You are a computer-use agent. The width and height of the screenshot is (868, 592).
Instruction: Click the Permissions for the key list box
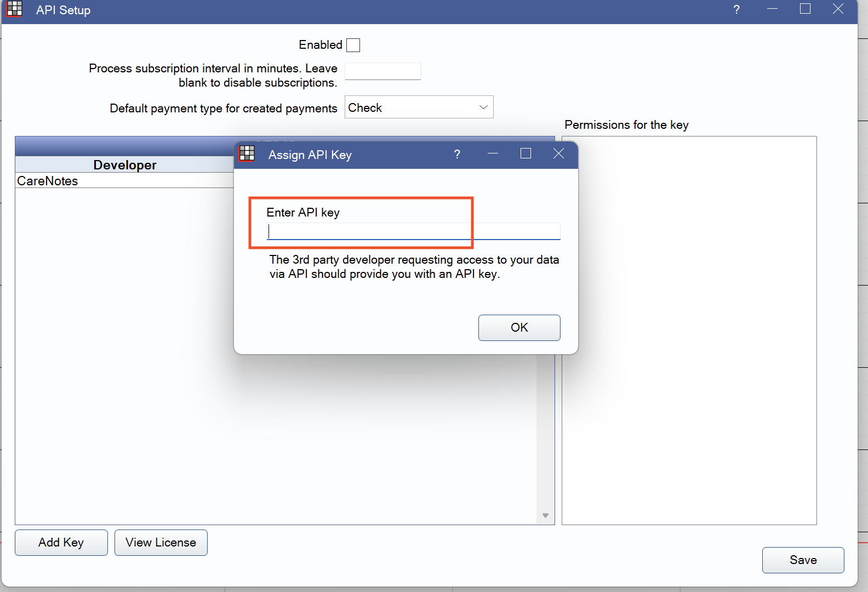coord(689,331)
